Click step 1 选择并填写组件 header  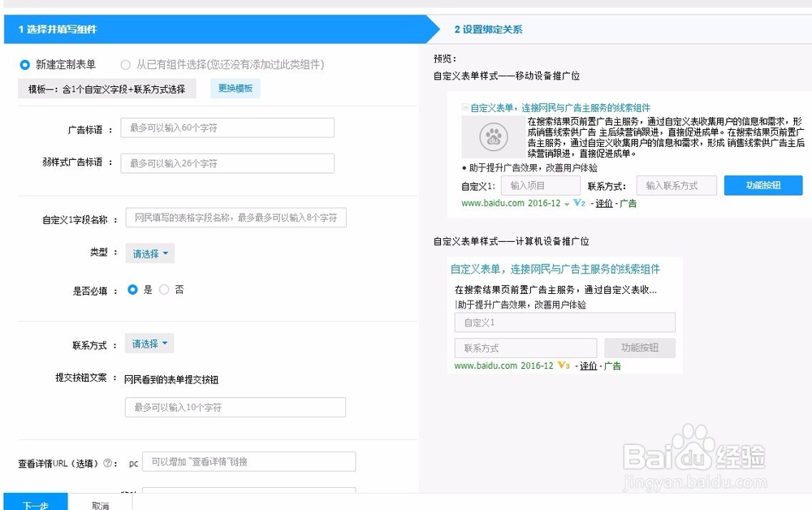coord(56,28)
